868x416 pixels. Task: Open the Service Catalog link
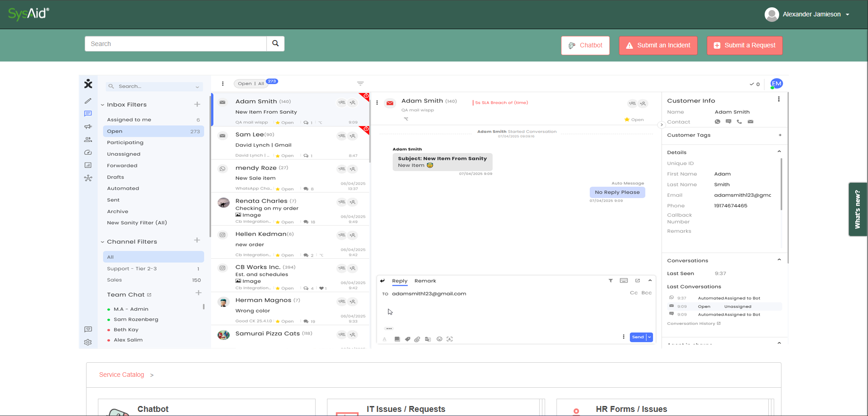point(122,375)
